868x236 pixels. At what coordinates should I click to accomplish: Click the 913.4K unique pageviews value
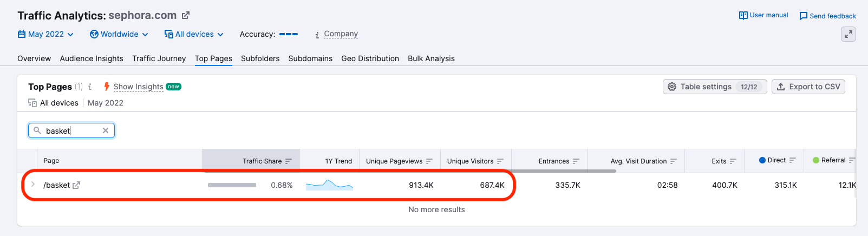click(421, 185)
